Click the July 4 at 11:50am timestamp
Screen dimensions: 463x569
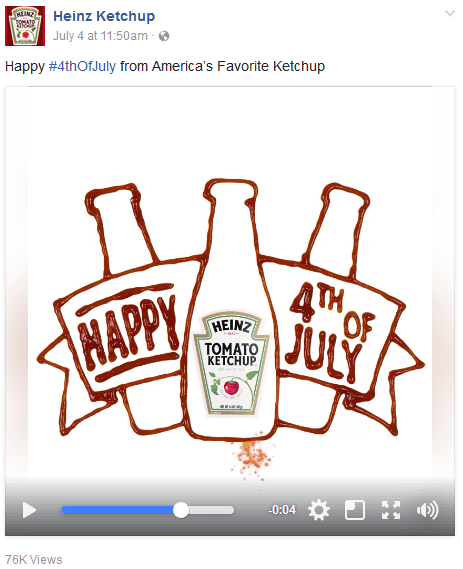pyautogui.click(x=100, y=36)
